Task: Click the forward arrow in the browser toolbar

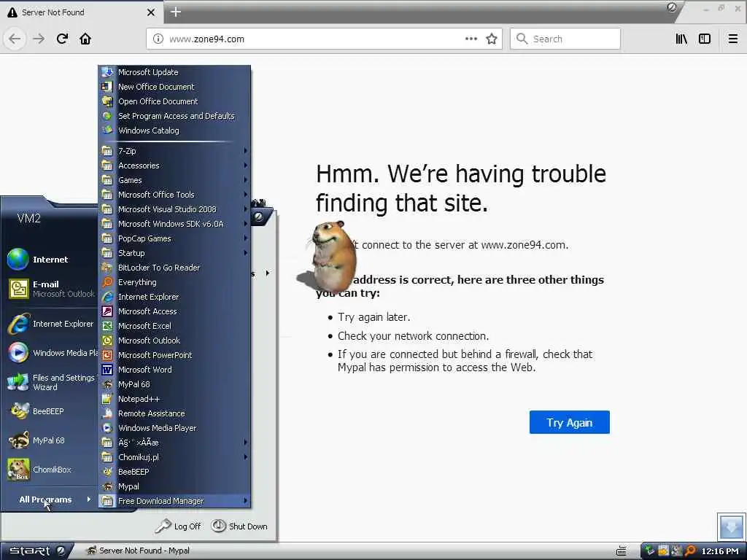Action: click(39, 39)
